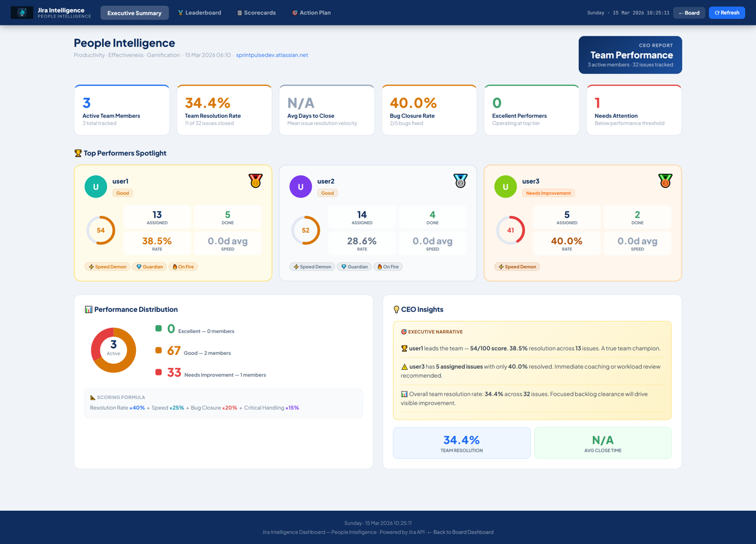Click the Jira Intelligence logo icon

(x=22, y=12)
